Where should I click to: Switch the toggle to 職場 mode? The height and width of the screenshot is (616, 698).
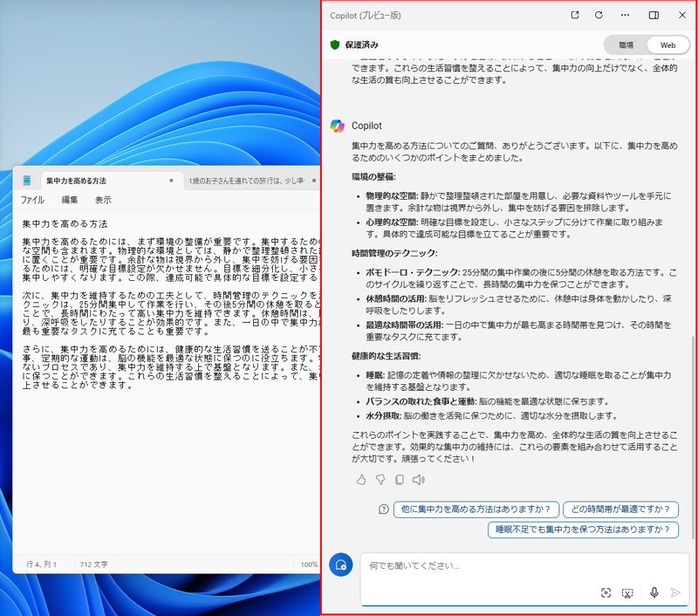[x=626, y=45]
